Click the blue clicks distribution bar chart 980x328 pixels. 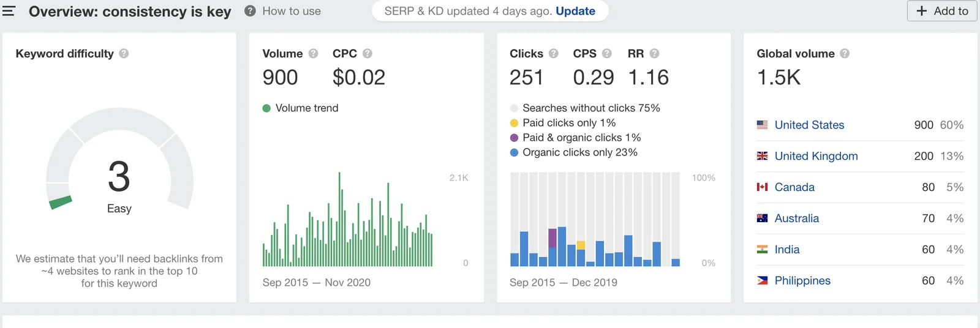point(595,219)
